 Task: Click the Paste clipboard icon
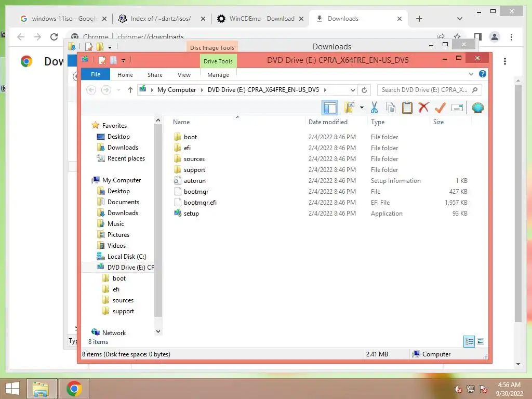point(407,108)
